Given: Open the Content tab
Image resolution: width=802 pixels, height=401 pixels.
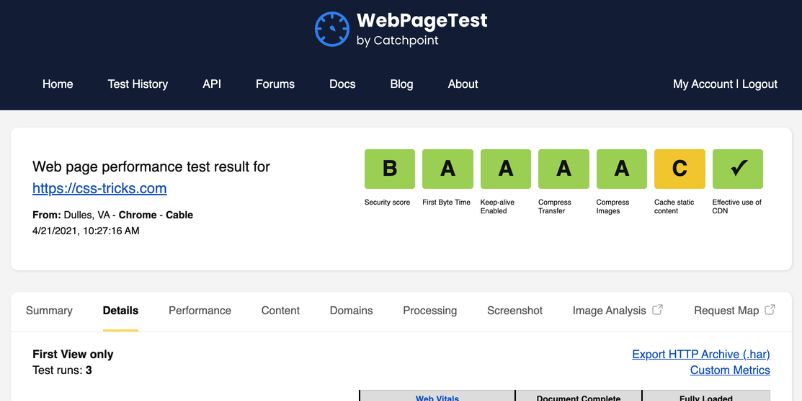Looking at the screenshot, I should pos(280,310).
